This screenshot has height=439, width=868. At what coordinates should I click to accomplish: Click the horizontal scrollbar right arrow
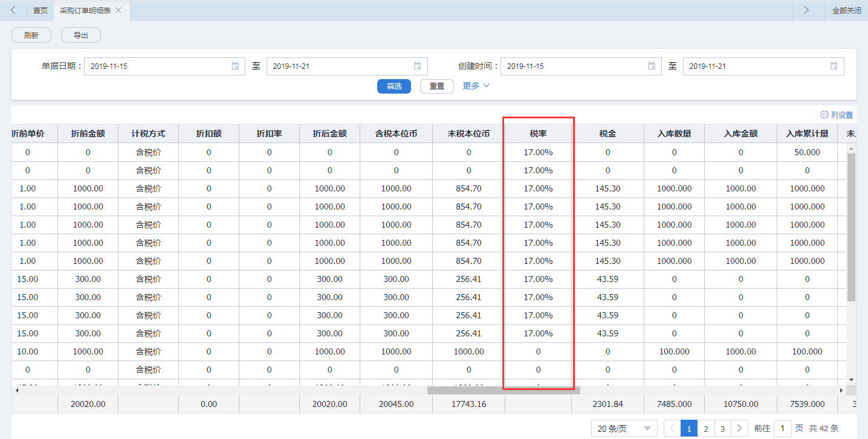click(x=841, y=390)
